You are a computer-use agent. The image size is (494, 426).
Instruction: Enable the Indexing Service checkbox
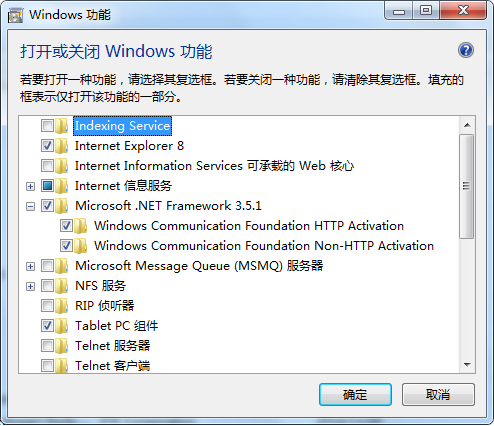pos(47,126)
